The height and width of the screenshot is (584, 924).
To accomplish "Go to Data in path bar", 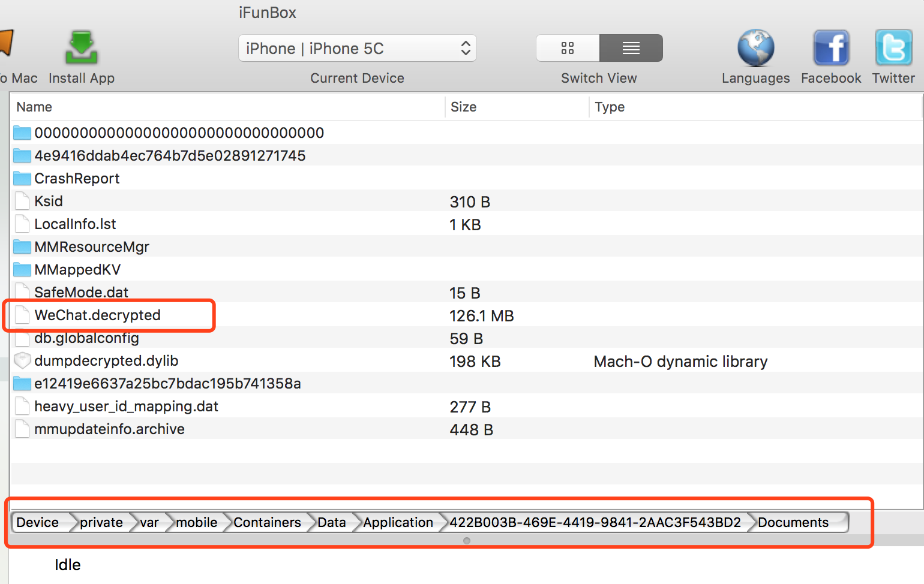I will pos(332,522).
